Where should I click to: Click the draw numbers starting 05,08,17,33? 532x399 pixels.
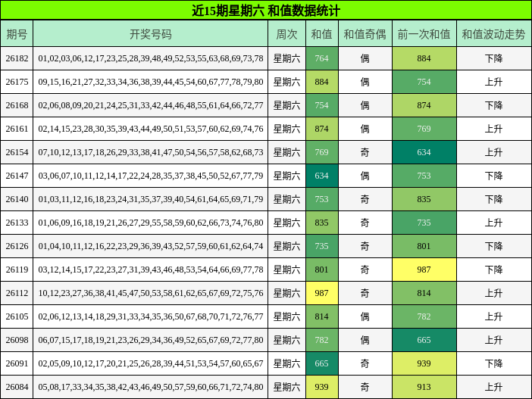coord(151,387)
